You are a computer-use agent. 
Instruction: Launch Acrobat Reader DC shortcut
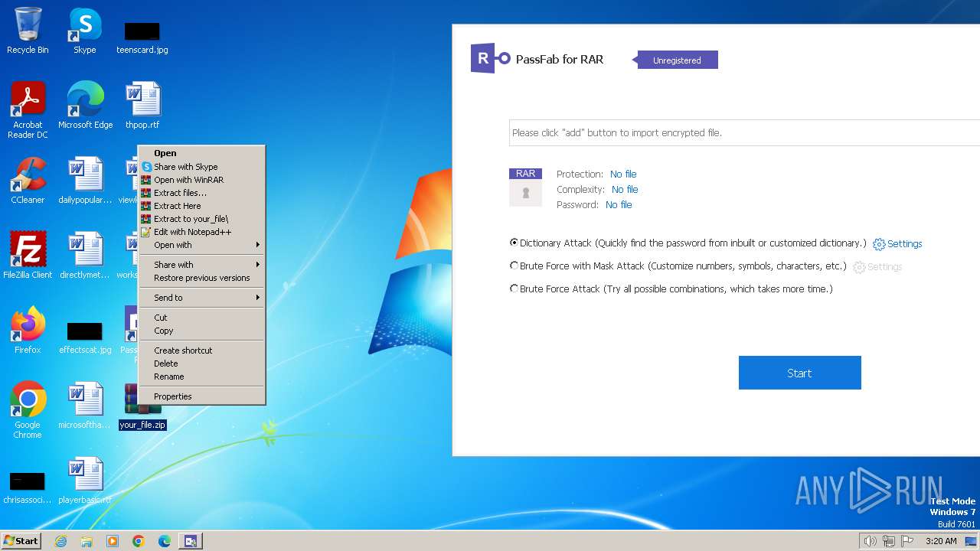point(28,109)
